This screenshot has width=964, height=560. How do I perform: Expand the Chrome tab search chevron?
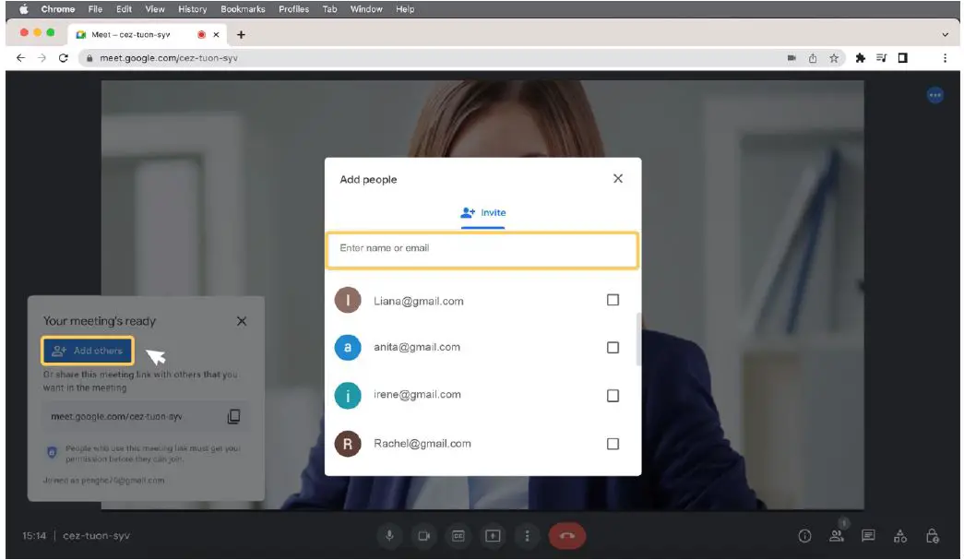coord(945,34)
